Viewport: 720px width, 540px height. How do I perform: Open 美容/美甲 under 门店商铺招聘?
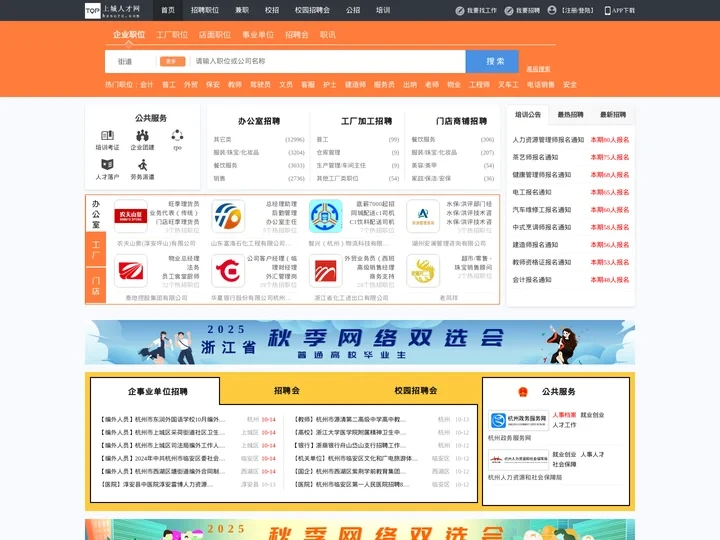(x=424, y=165)
